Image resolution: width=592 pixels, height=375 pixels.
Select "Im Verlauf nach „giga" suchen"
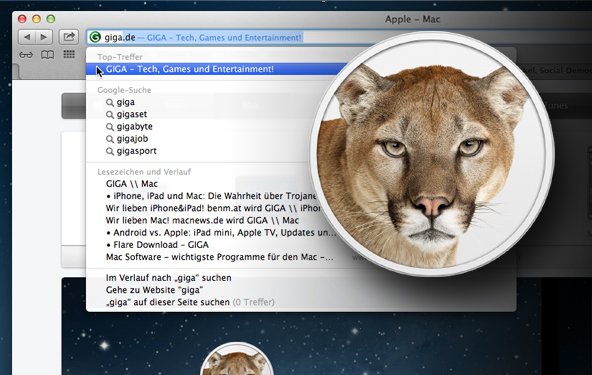[x=168, y=278]
